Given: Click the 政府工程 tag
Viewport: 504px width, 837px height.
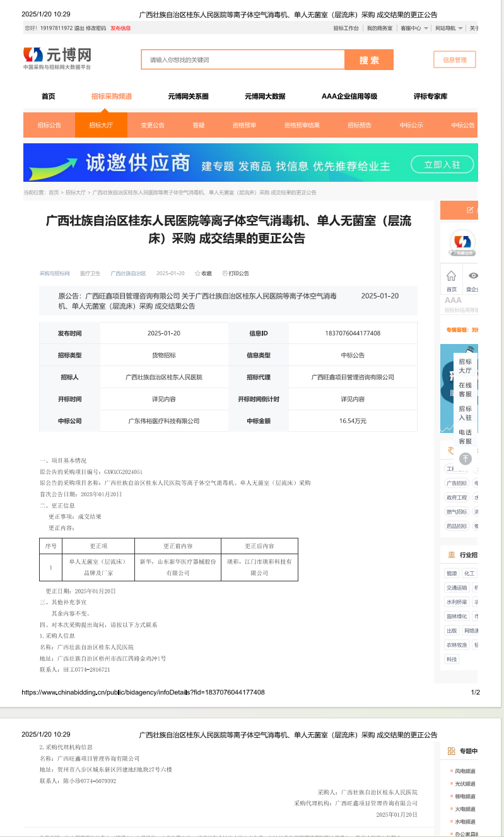Looking at the screenshot, I should (x=457, y=497).
